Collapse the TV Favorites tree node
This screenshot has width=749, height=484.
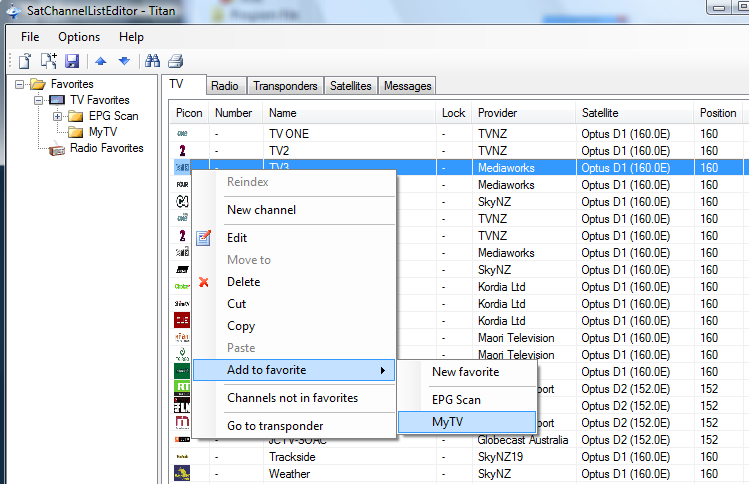point(39,100)
